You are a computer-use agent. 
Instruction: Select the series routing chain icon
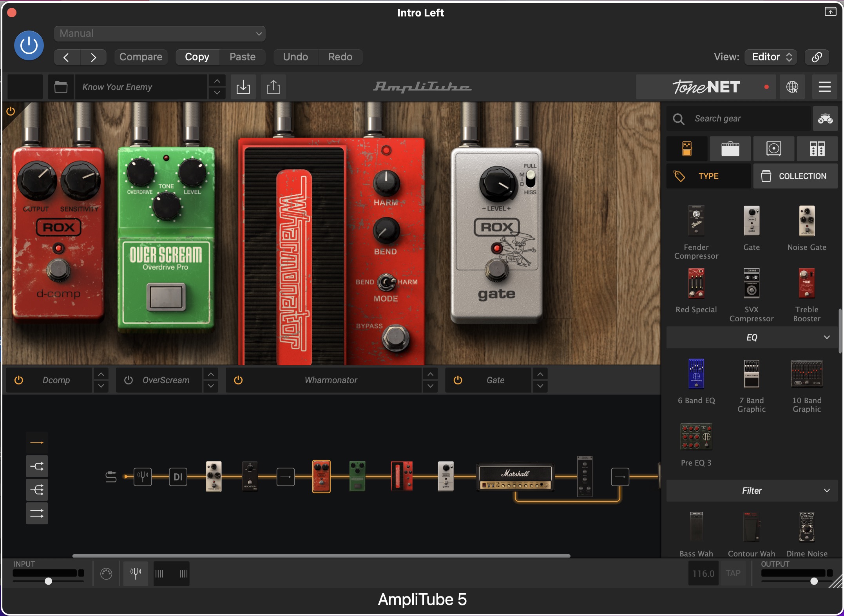point(37,443)
